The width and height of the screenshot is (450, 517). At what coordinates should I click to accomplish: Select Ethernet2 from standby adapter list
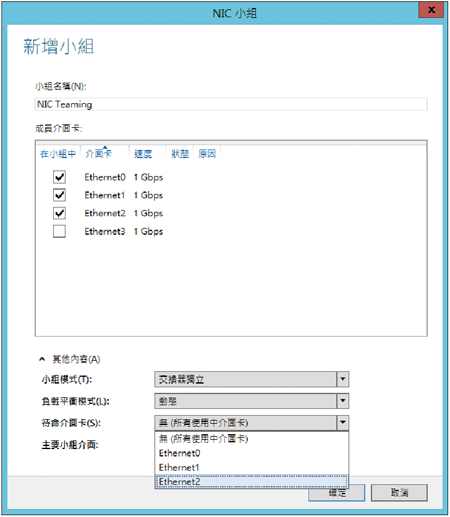252,482
